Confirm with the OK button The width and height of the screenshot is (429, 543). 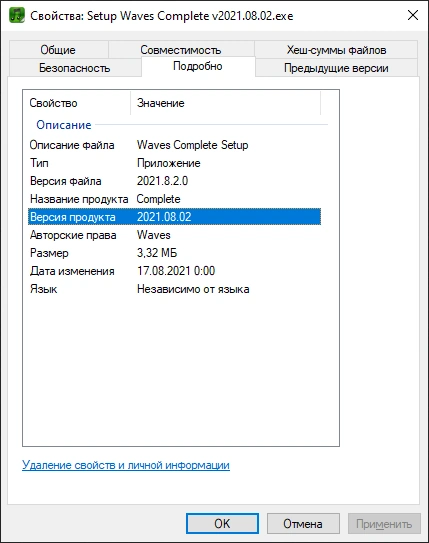point(222,524)
